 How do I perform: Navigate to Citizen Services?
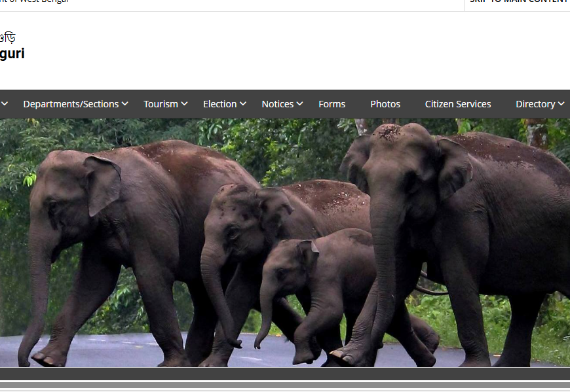click(458, 104)
